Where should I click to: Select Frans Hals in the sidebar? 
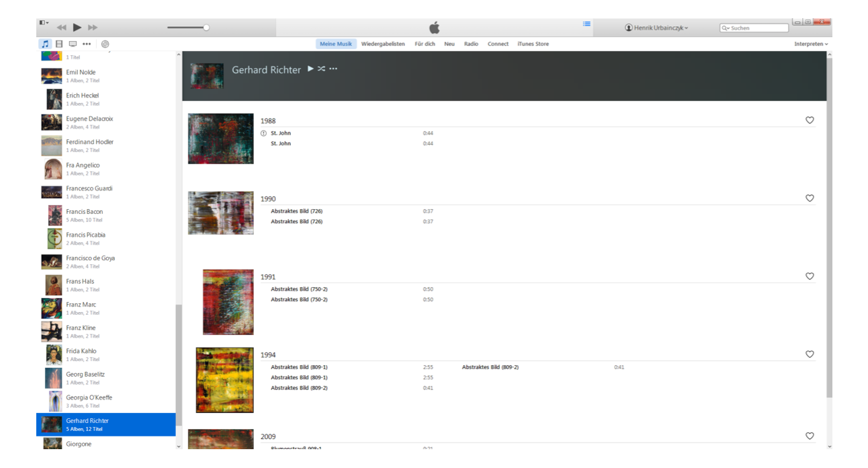(x=106, y=285)
